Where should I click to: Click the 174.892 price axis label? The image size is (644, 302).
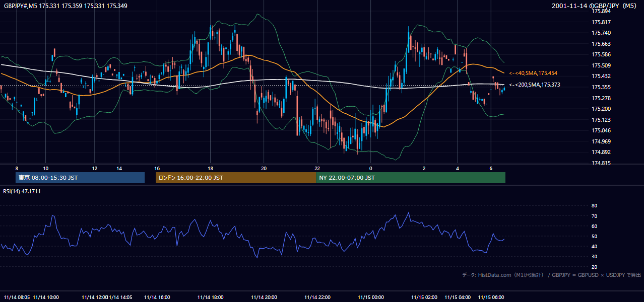click(601, 152)
